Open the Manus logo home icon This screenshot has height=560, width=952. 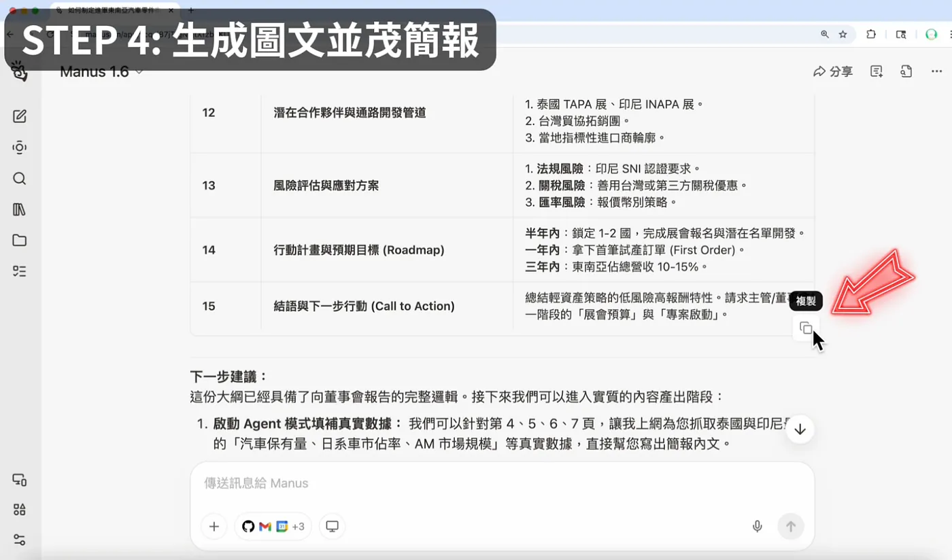(x=20, y=72)
